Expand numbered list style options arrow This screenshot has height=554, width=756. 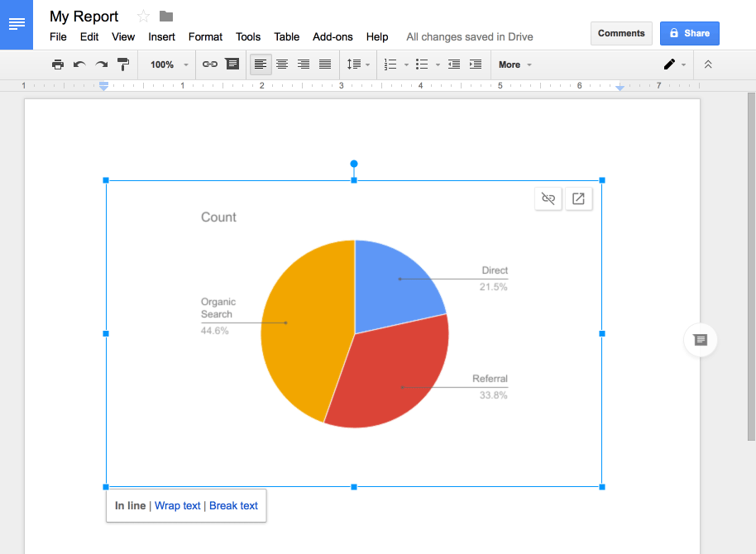click(x=406, y=64)
